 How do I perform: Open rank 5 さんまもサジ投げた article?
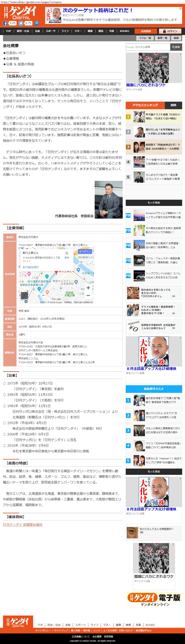coord(154,177)
